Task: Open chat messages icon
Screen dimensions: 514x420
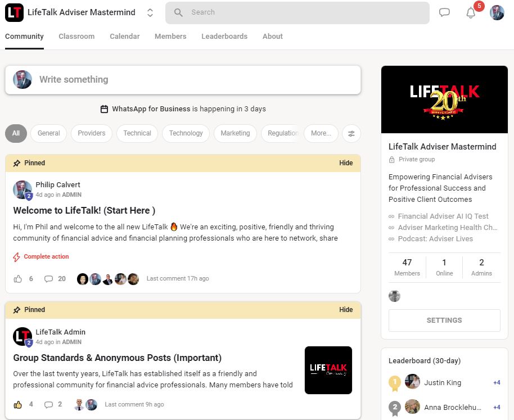Action: [444, 12]
